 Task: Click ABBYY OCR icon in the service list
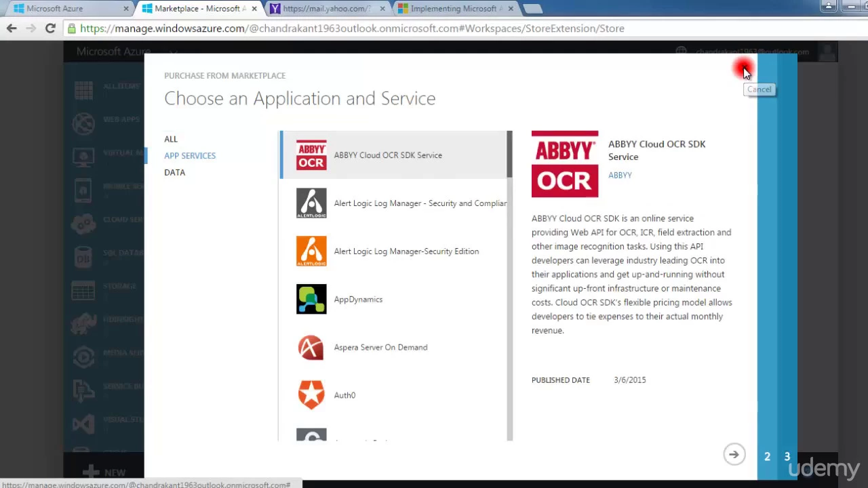pyautogui.click(x=311, y=155)
